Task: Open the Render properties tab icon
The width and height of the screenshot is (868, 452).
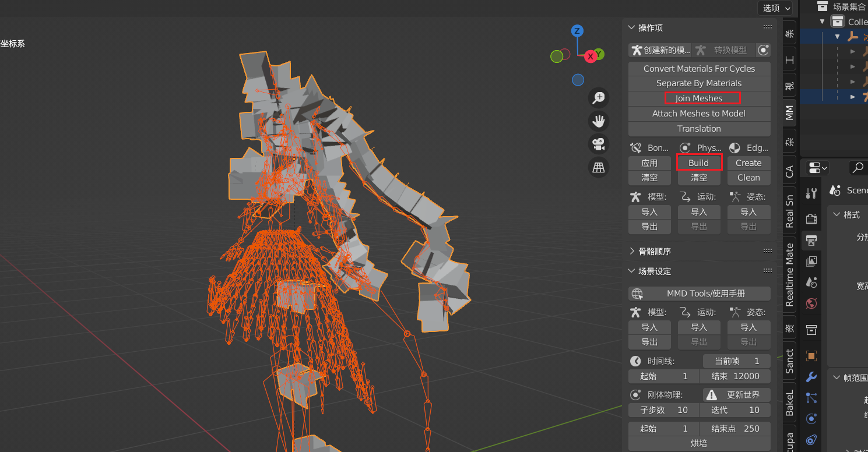Action: click(x=811, y=219)
